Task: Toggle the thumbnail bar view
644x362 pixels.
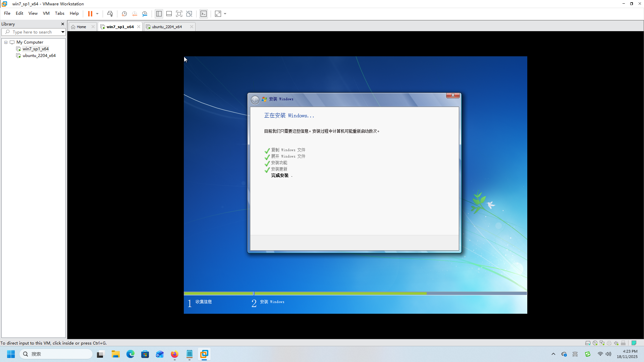Action: click(169, 14)
